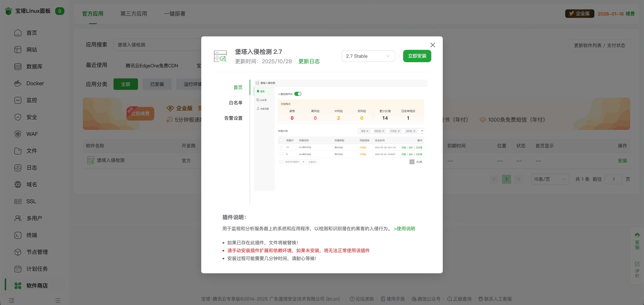This screenshot has height=305, width=644.
Task: Open the 首页 home sidebar icon
Action: [x=18, y=33]
